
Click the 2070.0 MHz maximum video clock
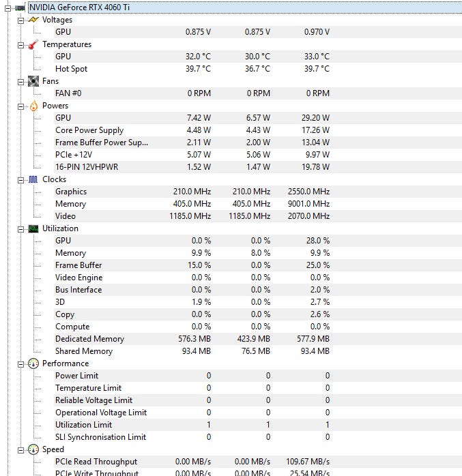click(308, 216)
